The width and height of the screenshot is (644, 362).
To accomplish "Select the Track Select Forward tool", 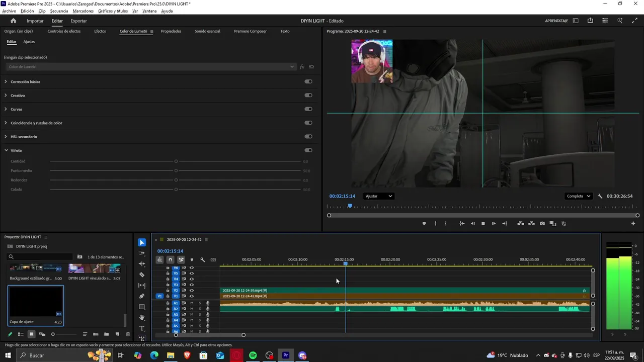I will 142,253.
